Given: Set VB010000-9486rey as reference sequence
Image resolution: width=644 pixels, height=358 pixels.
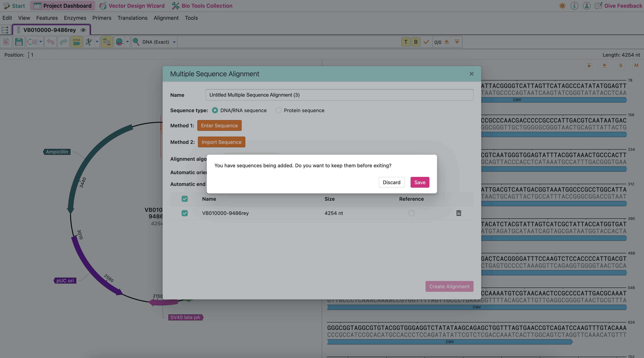Looking at the screenshot, I should (x=411, y=213).
